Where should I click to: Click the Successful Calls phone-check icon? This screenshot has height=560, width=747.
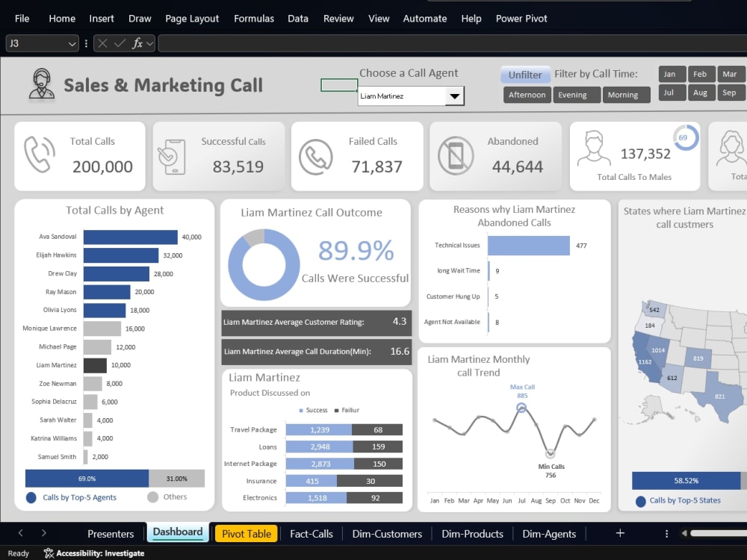pyautogui.click(x=172, y=157)
